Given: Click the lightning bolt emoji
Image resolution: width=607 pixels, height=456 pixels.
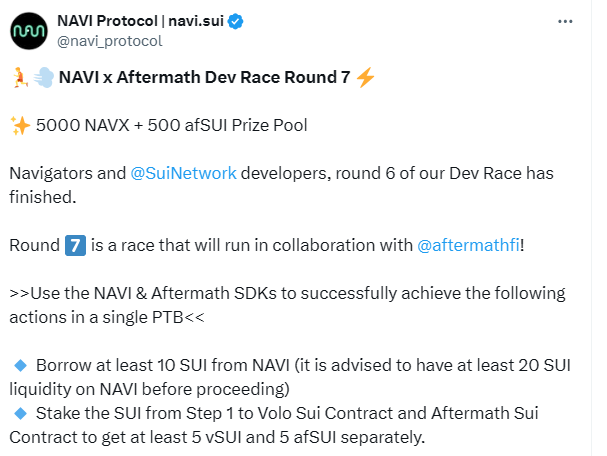Looking at the screenshot, I should coord(365,77).
